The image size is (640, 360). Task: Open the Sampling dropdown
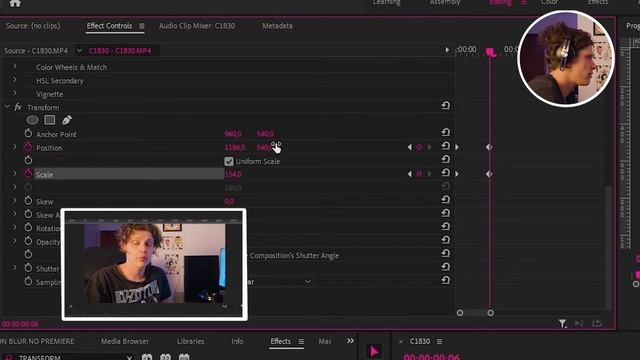point(280,282)
